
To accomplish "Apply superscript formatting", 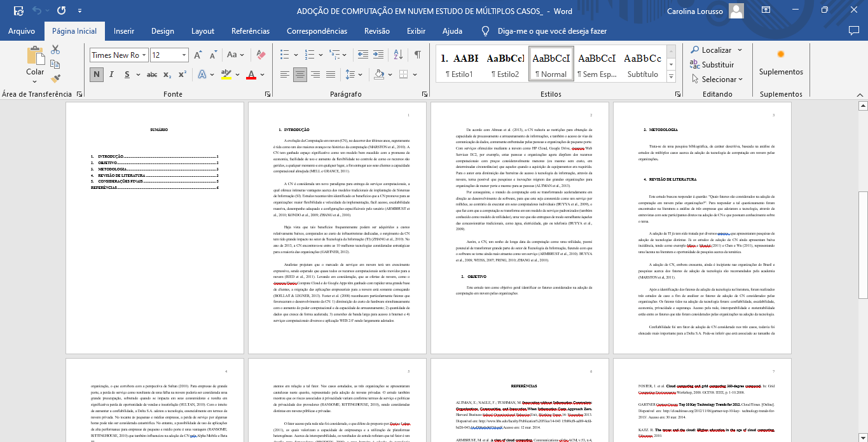I will [182, 75].
